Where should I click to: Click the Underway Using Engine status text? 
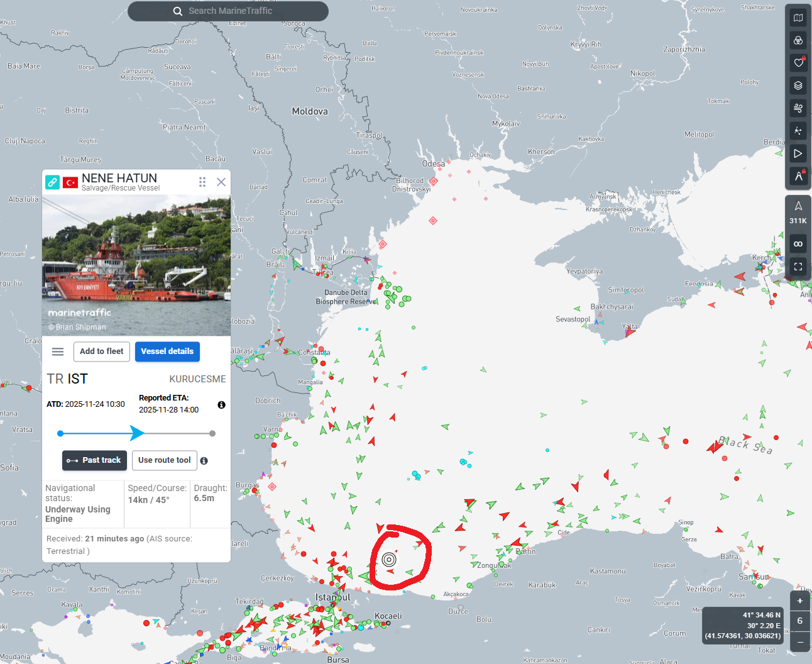tap(78, 514)
